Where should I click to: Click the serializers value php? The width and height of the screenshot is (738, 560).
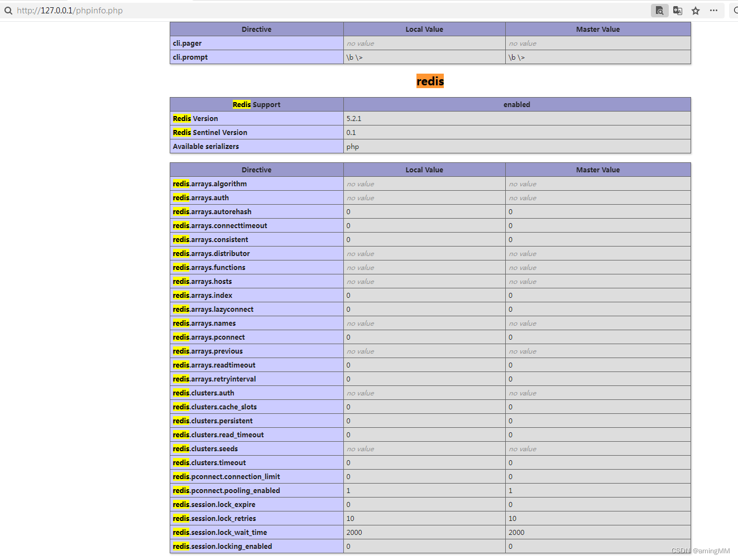tap(353, 147)
